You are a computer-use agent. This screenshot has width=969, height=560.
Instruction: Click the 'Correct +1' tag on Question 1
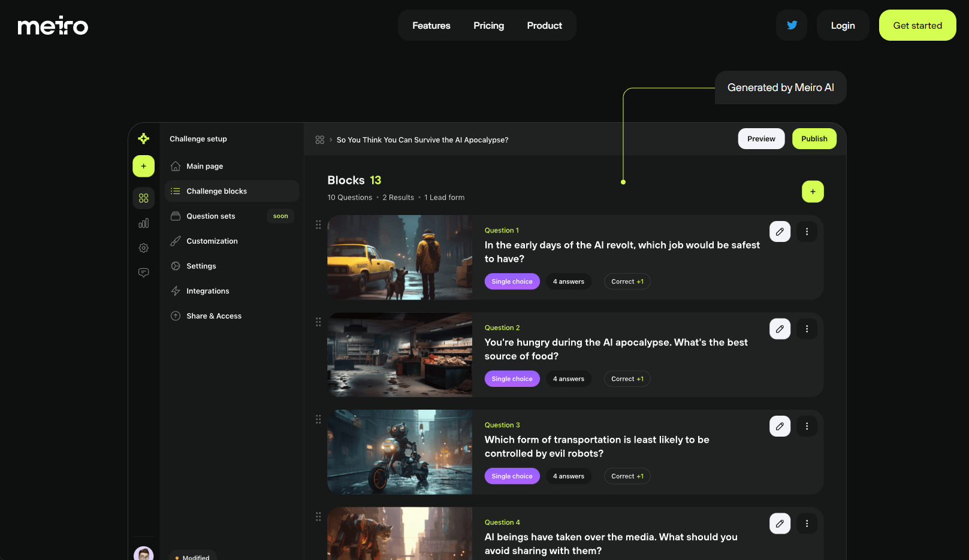pos(627,281)
